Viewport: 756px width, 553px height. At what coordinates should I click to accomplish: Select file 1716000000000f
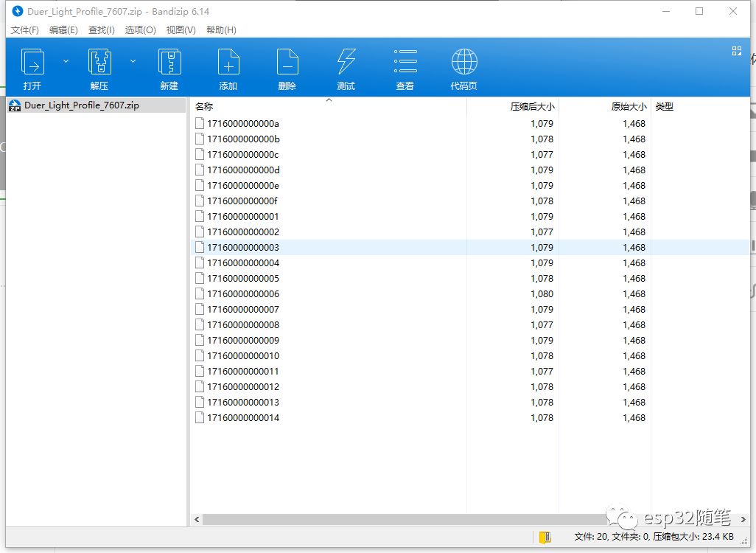[x=242, y=201]
